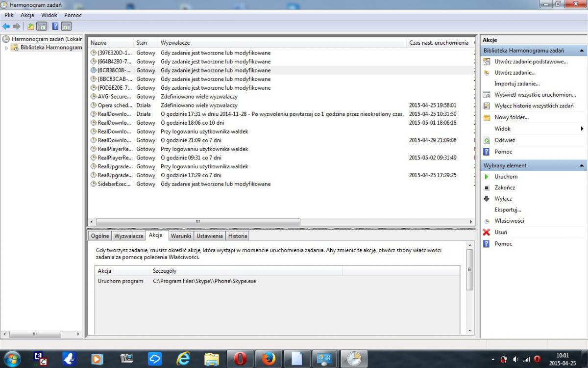The height and width of the screenshot is (368, 588).
Task: Toggle the console tree pane toolbar button
Action: point(42,26)
